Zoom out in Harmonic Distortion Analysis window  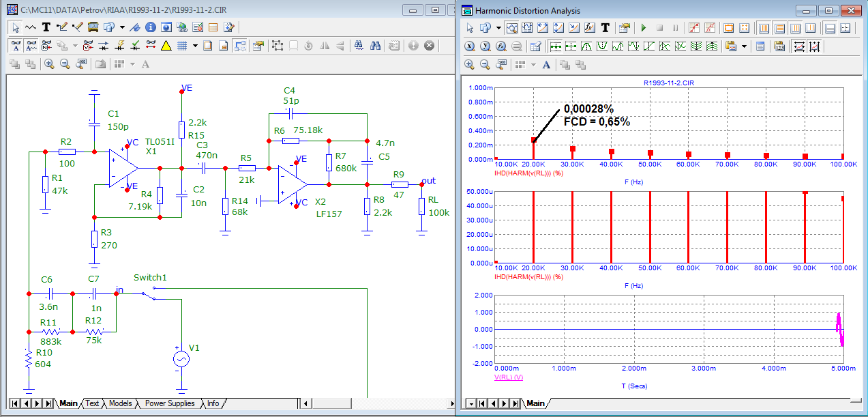(485, 64)
